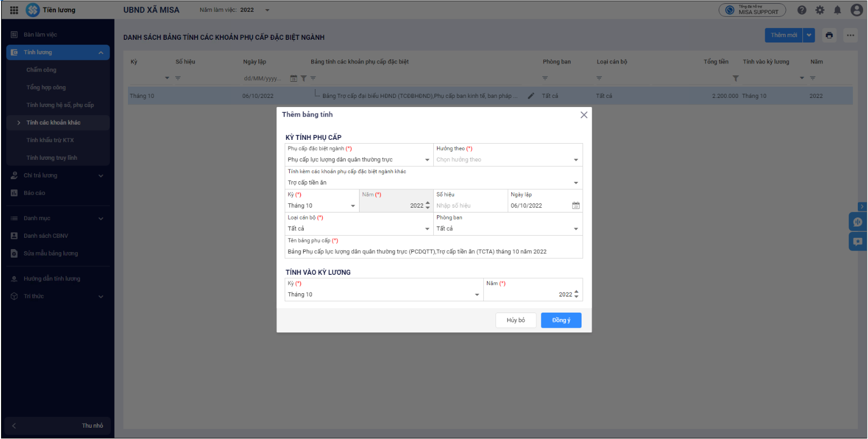The height and width of the screenshot is (439, 868).
Task: Click the funnel filter icon for Ngày lập
Action: pos(304,79)
